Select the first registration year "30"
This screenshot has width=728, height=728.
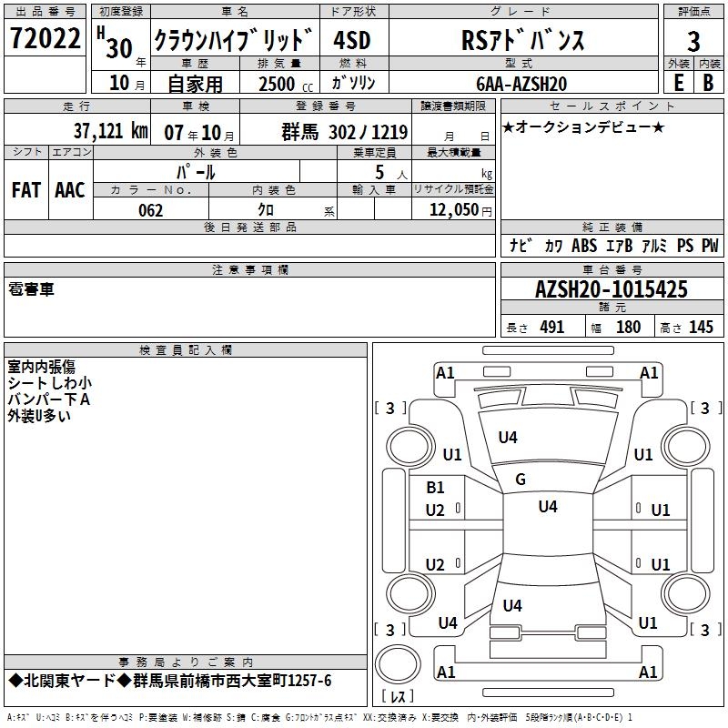(119, 48)
